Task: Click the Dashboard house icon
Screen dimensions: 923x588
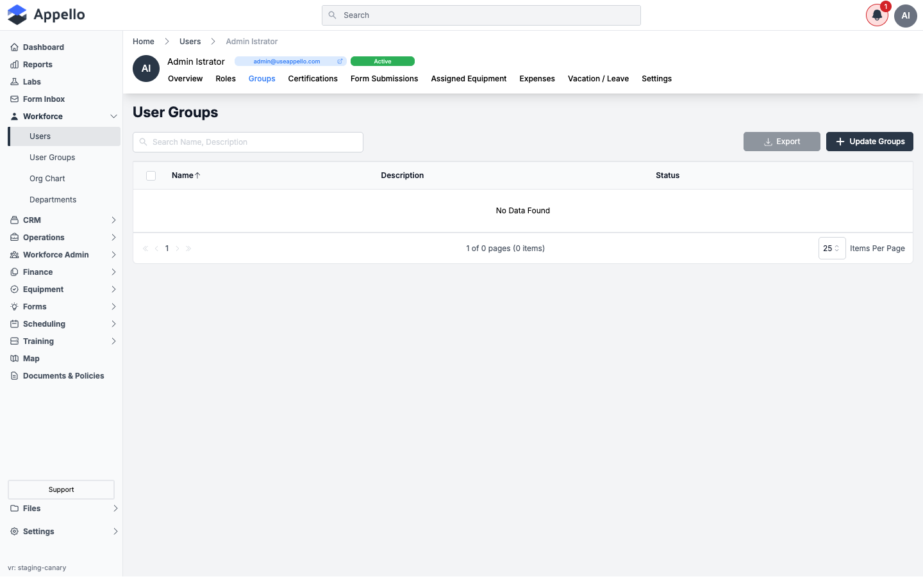Action: tap(14, 47)
